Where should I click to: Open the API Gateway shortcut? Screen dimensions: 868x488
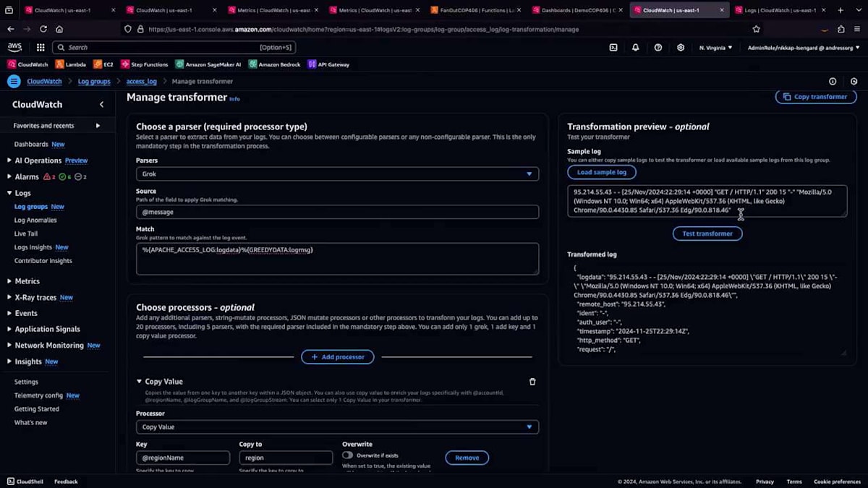pyautogui.click(x=328, y=64)
